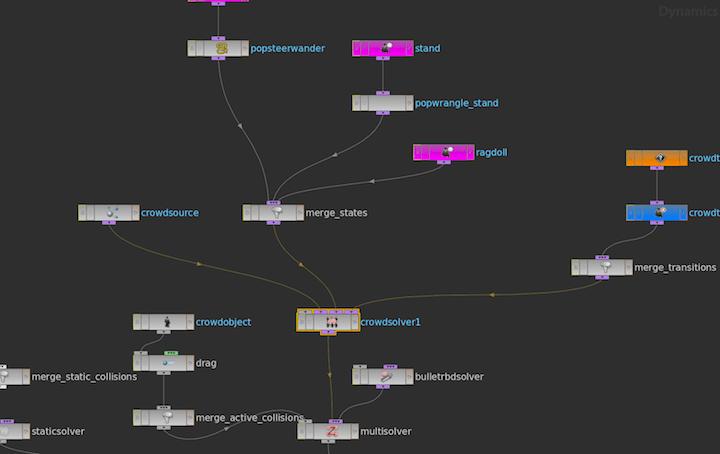Click the crowdobject node icon
The image size is (720, 454).
click(x=164, y=322)
